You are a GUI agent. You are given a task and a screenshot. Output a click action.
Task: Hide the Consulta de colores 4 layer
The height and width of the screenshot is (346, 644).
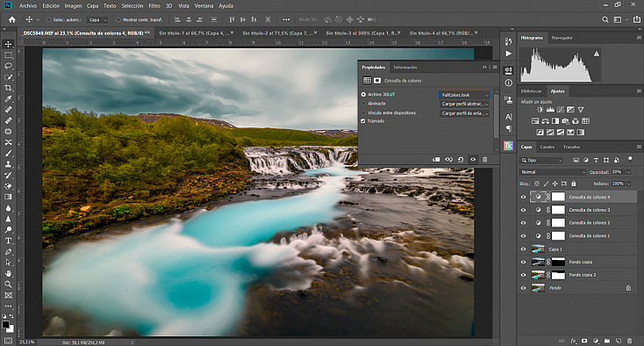[x=523, y=198]
